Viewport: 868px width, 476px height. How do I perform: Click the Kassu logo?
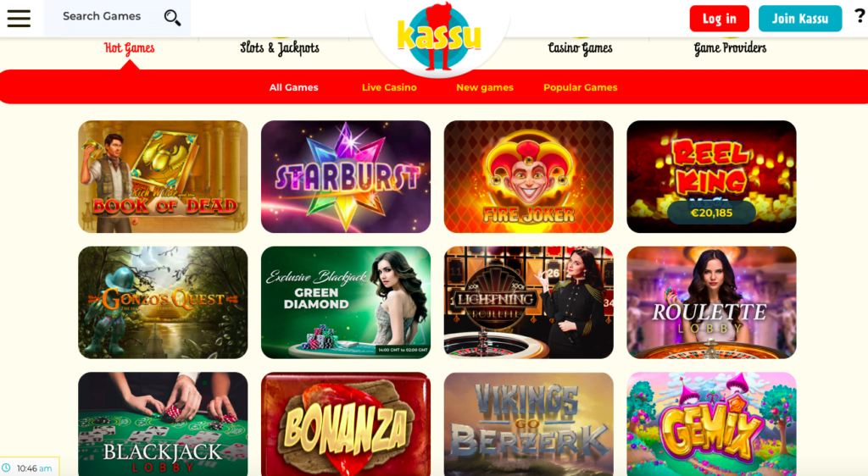click(x=438, y=36)
